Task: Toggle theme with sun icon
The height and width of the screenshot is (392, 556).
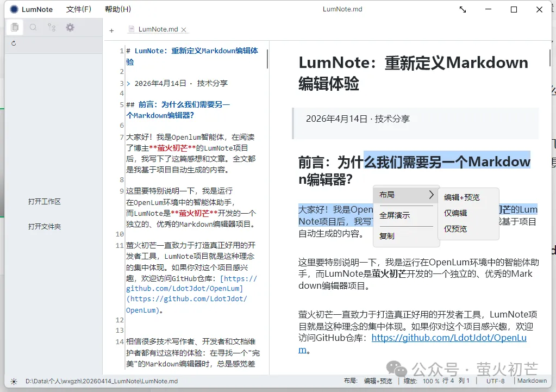Action: click(14, 381)
